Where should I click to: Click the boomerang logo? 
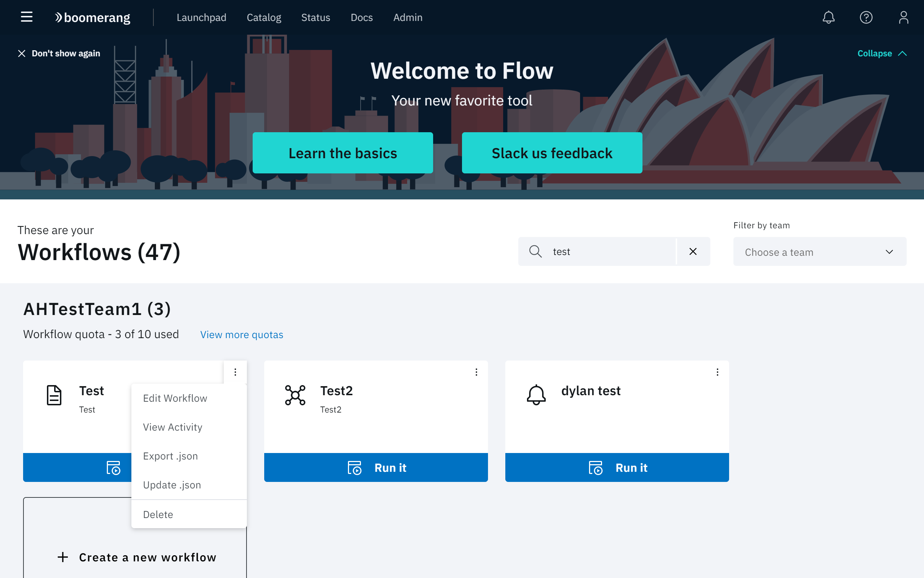click(92, 18)
